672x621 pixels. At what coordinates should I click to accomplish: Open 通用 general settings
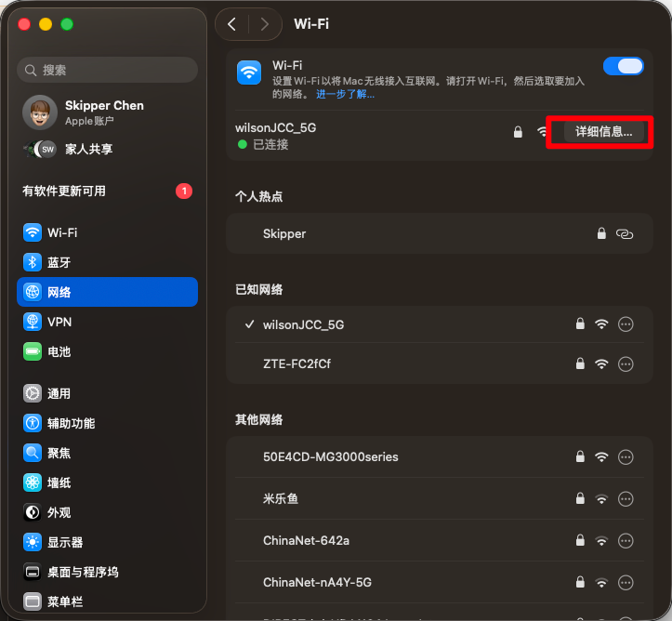59,393
